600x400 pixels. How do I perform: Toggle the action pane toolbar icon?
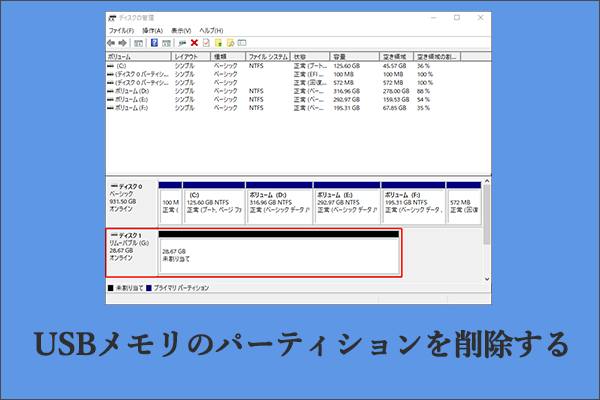(x=166, y=43)
